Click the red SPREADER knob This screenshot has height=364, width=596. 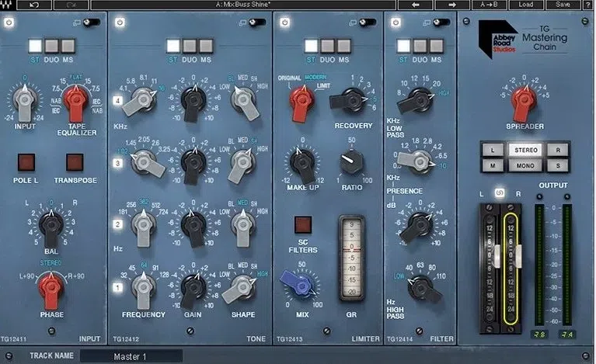pyautogui.click(x=525, y=101)
